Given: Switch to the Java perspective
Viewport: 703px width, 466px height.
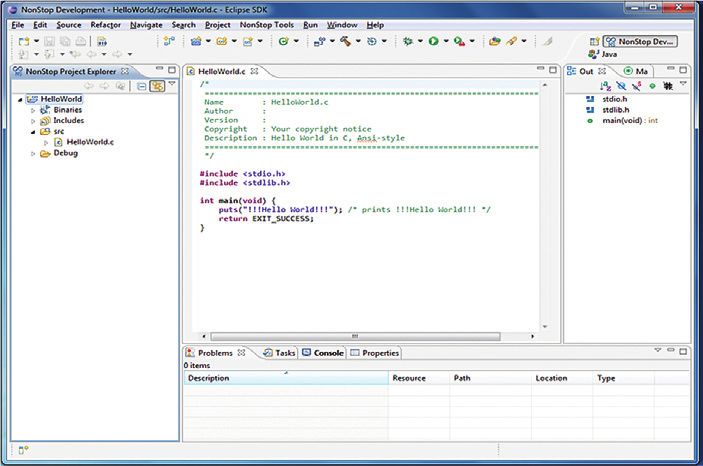Looking at the screenshot, I should tap(603, 54).
